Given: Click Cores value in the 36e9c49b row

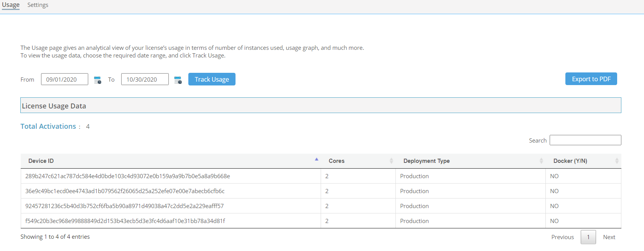Looking at the screenshot, I should click(x=327, y=191).
